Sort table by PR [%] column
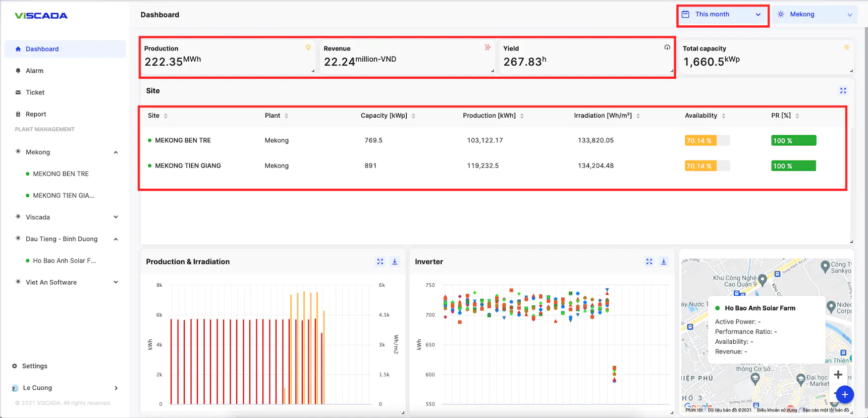The image size is (868, 418). [797, 116]
